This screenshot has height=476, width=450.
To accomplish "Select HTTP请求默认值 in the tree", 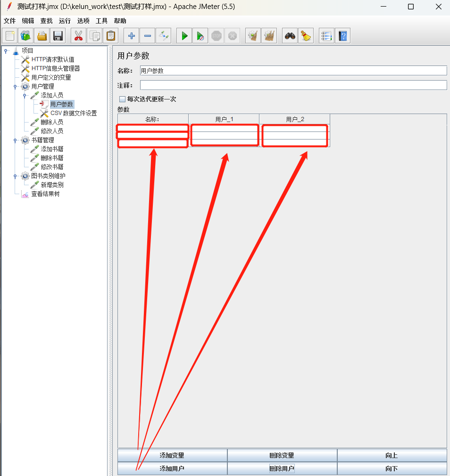I will (x=53, y=59).
